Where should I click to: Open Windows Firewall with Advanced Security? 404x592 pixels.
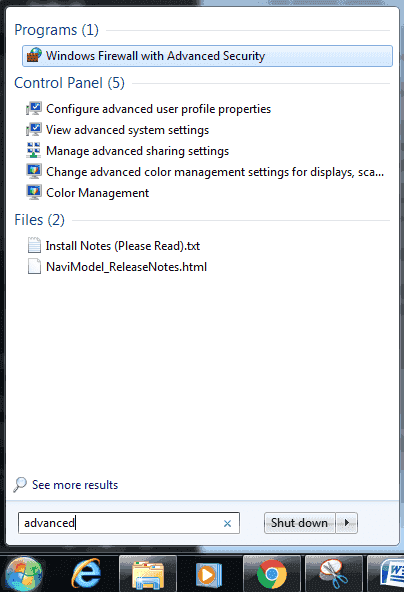207,56
